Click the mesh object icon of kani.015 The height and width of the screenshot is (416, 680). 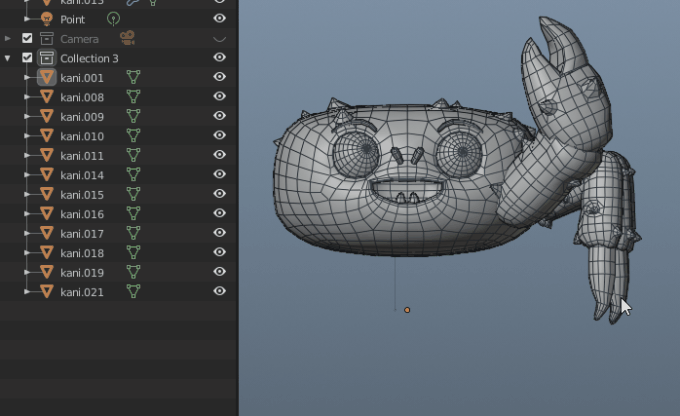coord(47,194)
